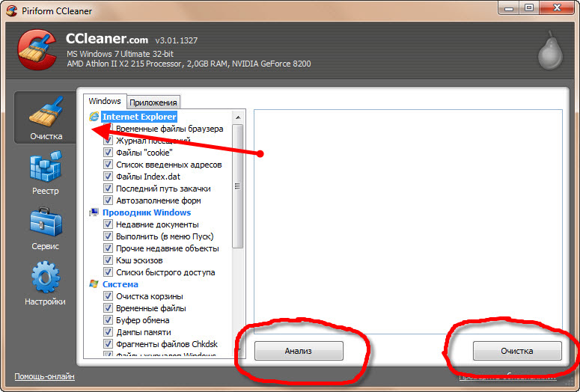Disable Автозаполнение форм checkbox

click(108, 200)
